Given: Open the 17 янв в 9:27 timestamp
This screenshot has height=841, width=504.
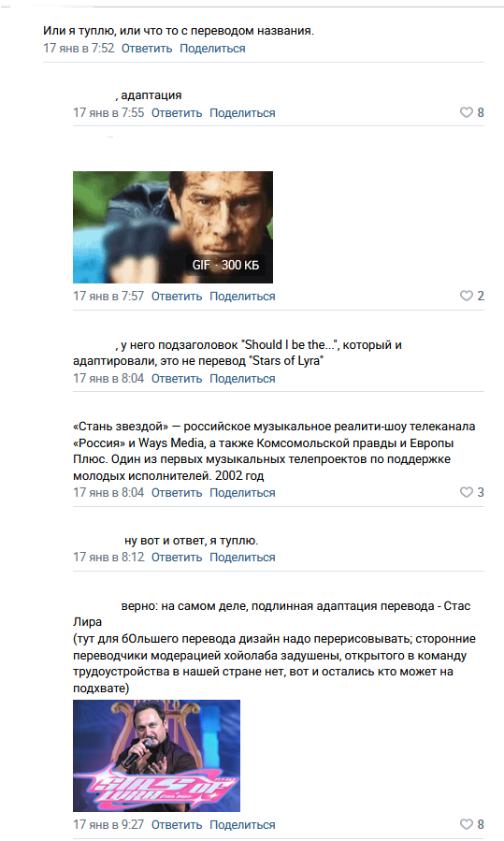Looking at the screenshot, I should click(108, 824).
